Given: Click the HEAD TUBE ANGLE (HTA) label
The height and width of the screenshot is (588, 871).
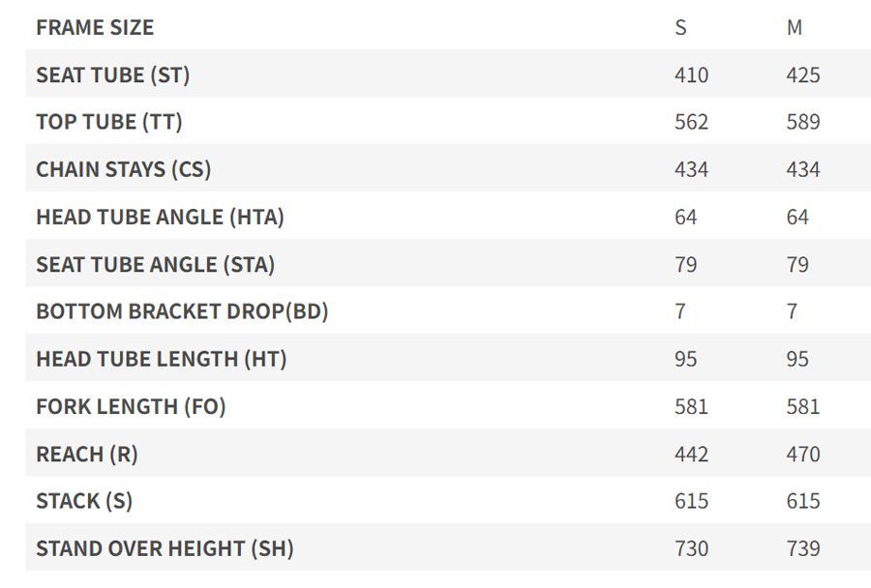Looking at the screenshot, I should click(160, 217).
